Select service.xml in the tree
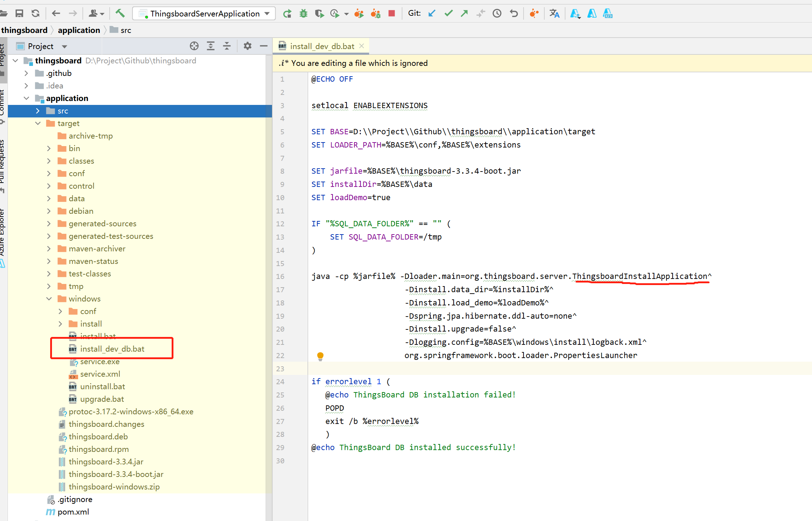Screen dimensions: 812x521 100,374
